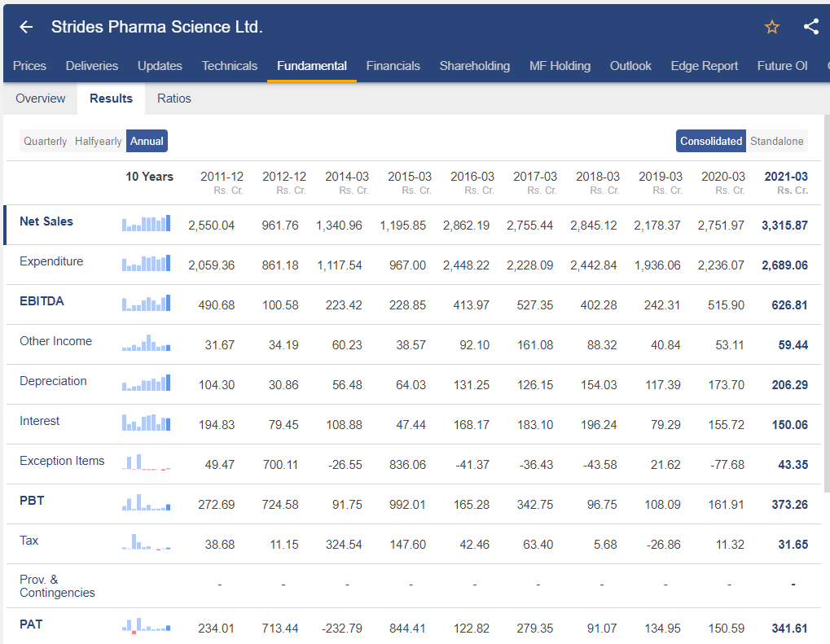Click Interest value 194.83
This screenshot has height=644, width=830.
point(217,425)
